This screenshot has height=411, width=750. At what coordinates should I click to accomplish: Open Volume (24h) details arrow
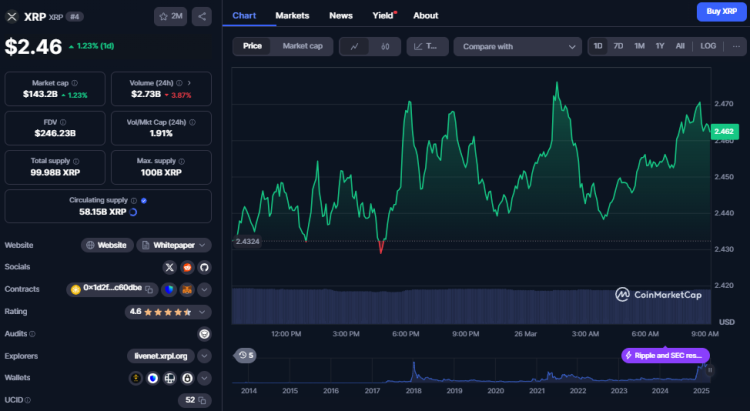(189, 83)
